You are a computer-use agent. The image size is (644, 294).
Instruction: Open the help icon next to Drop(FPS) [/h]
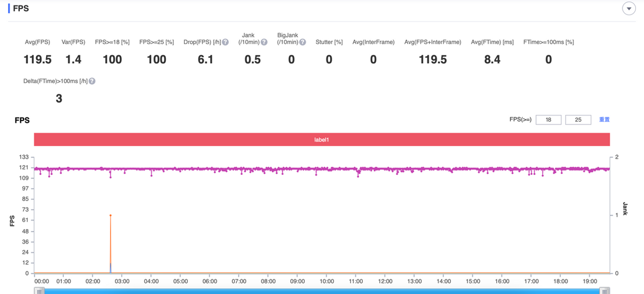[225, 42]
